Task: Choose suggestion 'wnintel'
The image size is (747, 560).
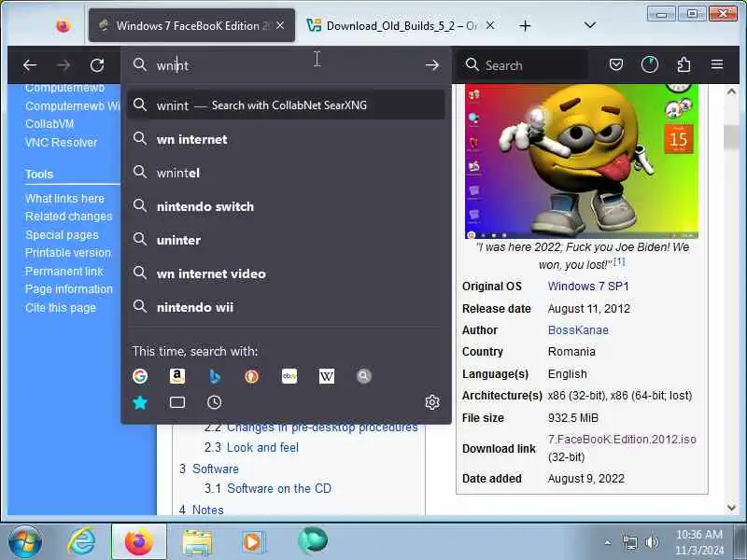Action: pyautogui.click(x=286, y=173)
